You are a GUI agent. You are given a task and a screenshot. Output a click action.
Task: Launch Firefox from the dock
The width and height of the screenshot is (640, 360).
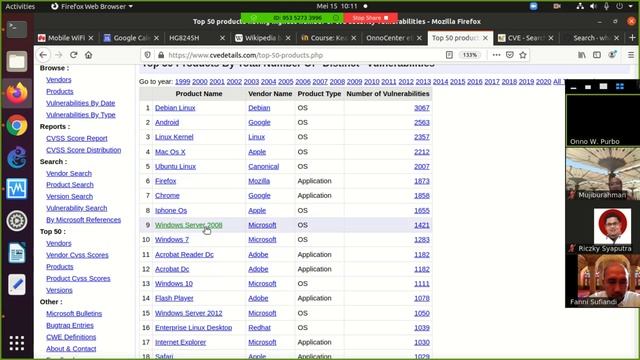17,93
